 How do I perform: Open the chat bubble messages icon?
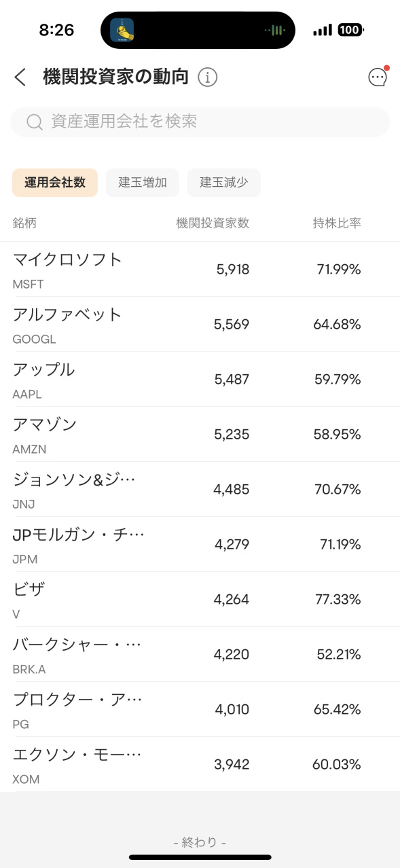(378, 77)
